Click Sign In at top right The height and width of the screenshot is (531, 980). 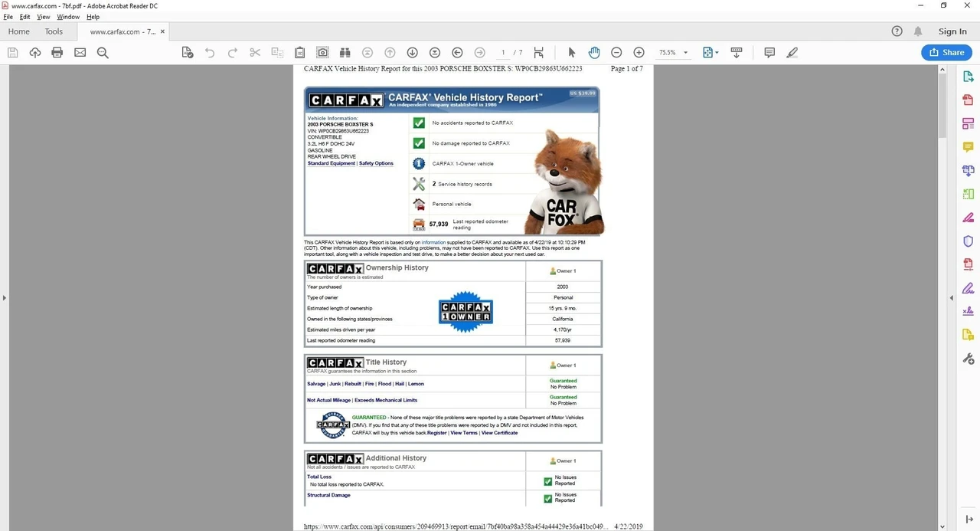pos(952,31)
